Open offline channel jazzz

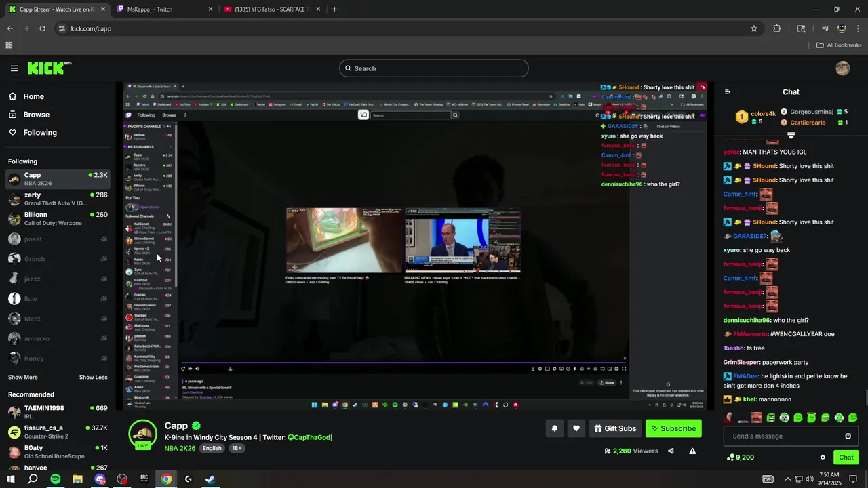(x=58, y=279)
